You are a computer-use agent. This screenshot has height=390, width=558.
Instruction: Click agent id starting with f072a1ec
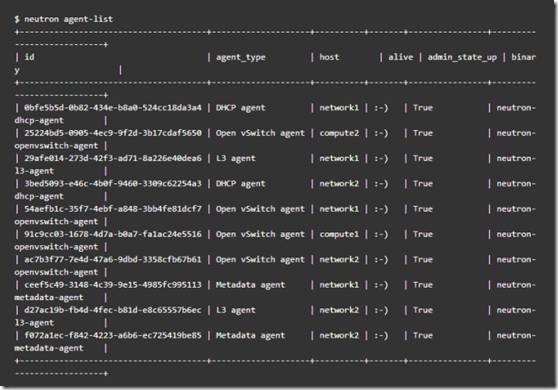coord(113,335)
